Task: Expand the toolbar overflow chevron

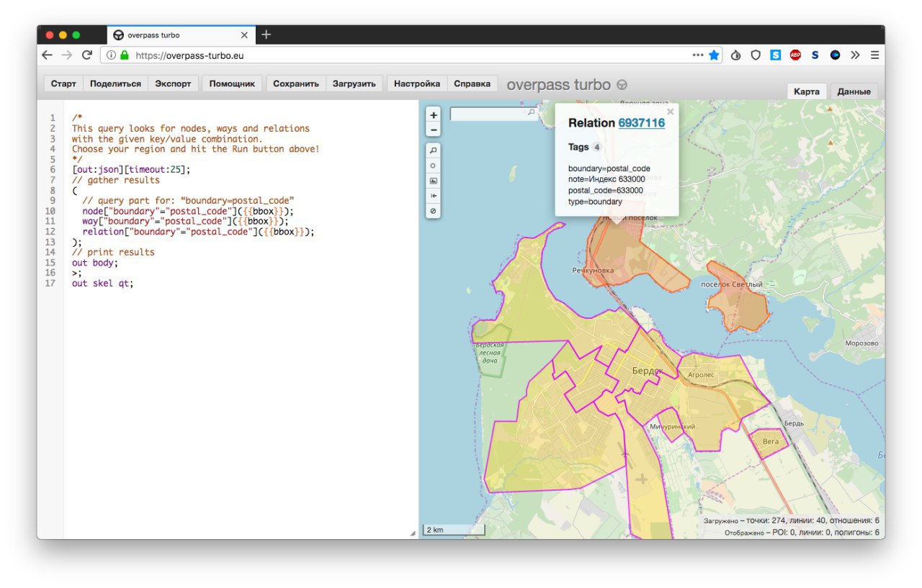Action: 855,55
